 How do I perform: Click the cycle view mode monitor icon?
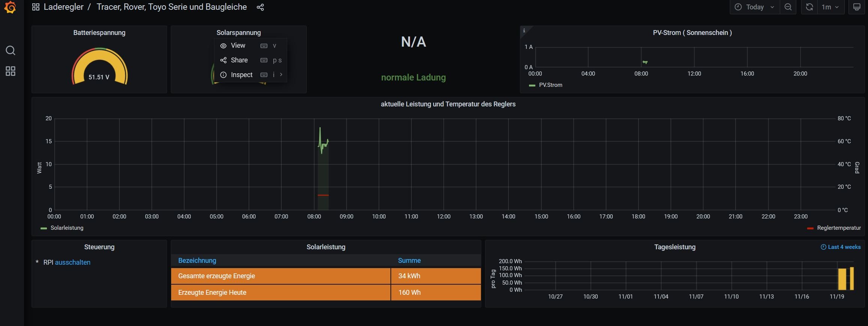pyautogui.click(x=856, y=7)
